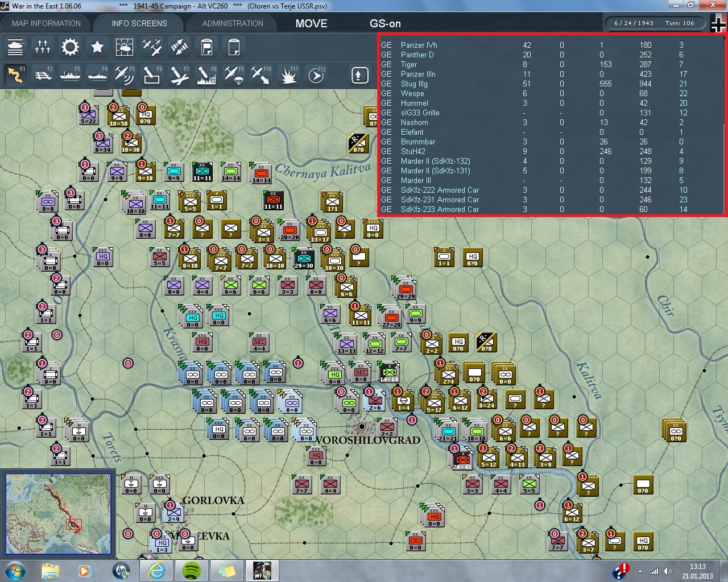
Task: Select F9 Air Transport mode
Action: 234,75
